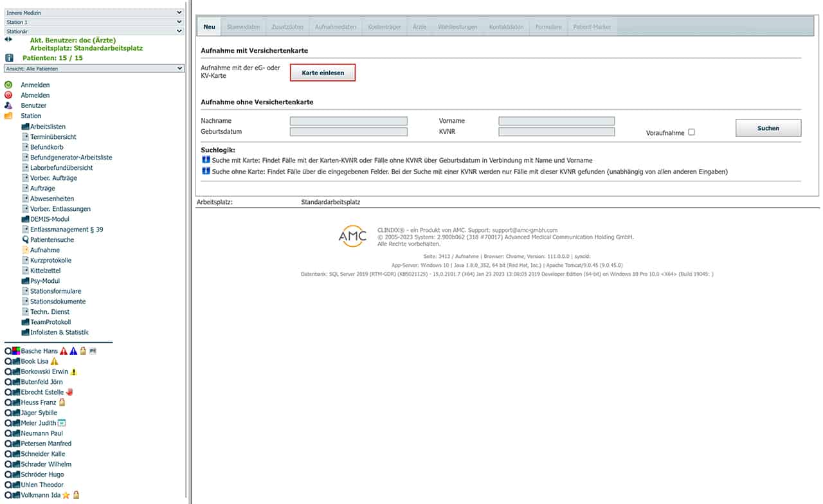Click the blue info icon beside Patienten
Screen dimensions: 823x504
point(9,58)
